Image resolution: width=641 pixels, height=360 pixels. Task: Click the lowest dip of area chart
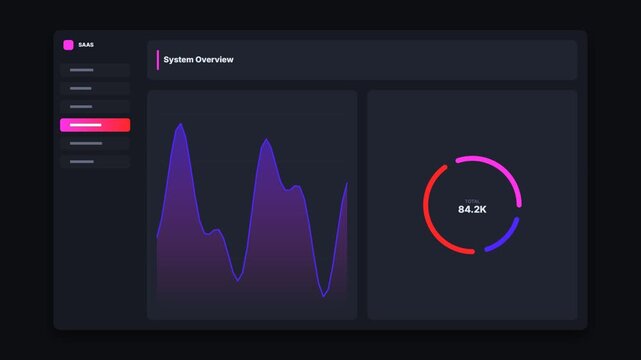323,295
